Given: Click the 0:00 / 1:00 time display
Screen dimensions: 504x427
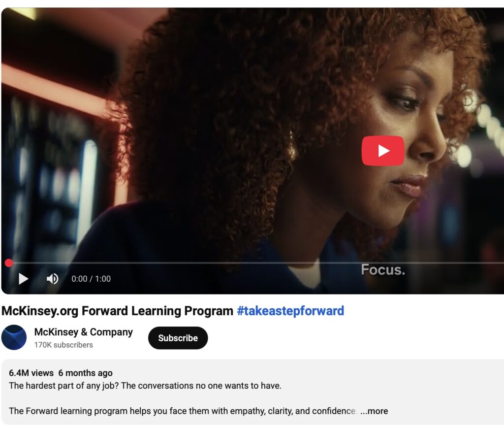Looking at the screenshot, I should click(x=91, y=279).
